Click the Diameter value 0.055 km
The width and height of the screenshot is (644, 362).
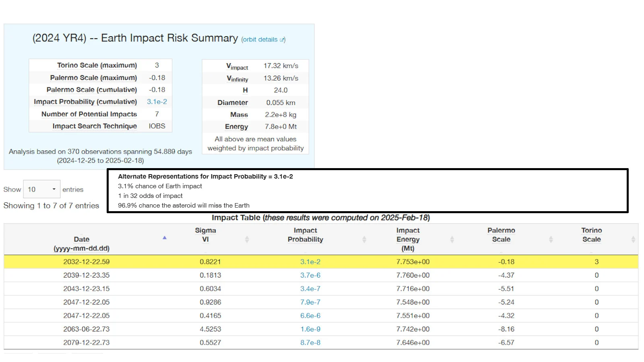[x=281, y=103]
